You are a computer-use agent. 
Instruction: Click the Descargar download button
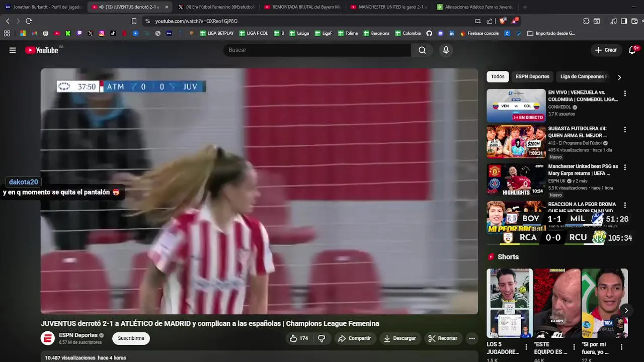coord(399,338)
